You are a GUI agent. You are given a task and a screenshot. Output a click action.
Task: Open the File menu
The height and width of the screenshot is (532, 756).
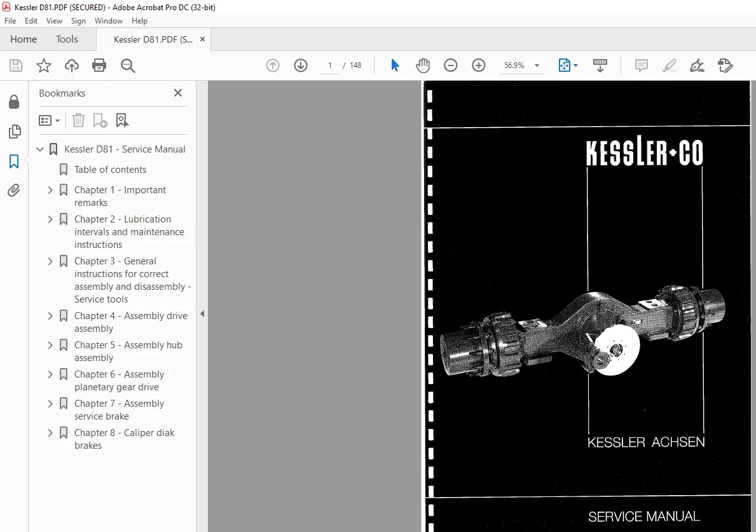click(x=10, y=21)
